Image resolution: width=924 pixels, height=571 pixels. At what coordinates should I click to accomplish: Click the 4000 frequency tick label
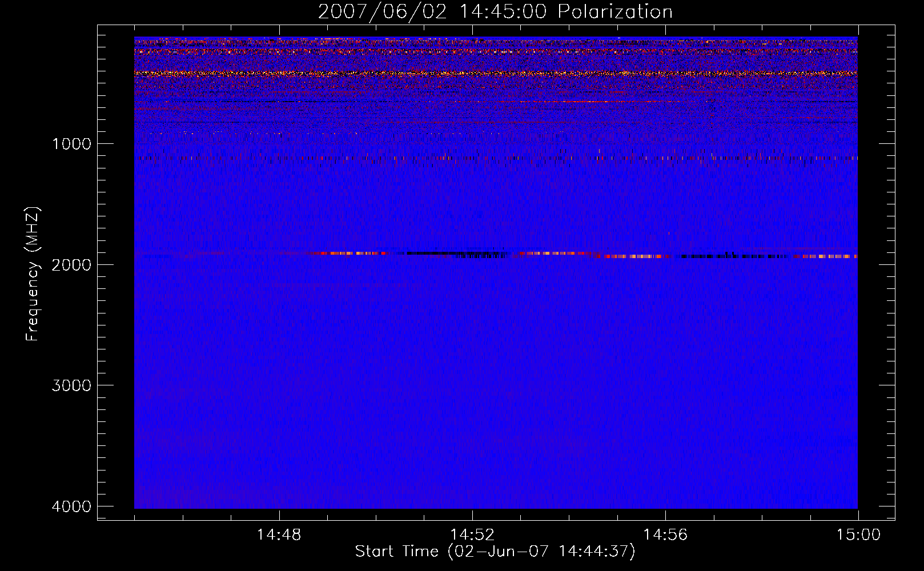(x=71, y=506)
